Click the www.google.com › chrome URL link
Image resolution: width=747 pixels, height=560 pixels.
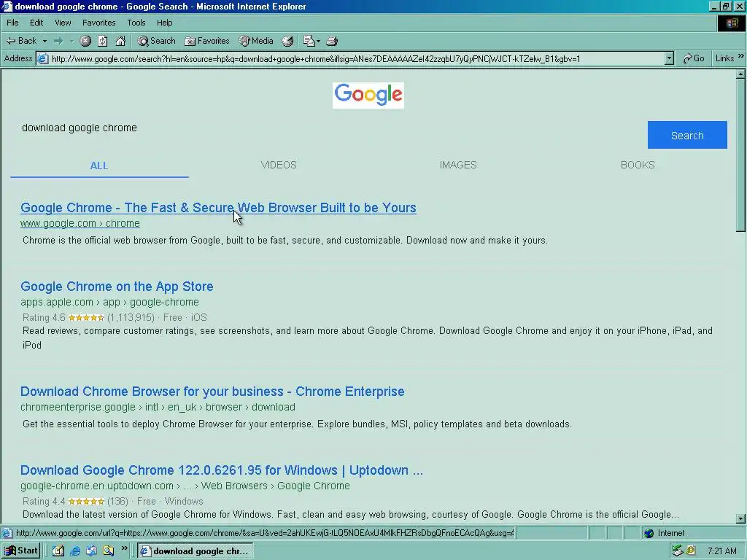point(80,223)
